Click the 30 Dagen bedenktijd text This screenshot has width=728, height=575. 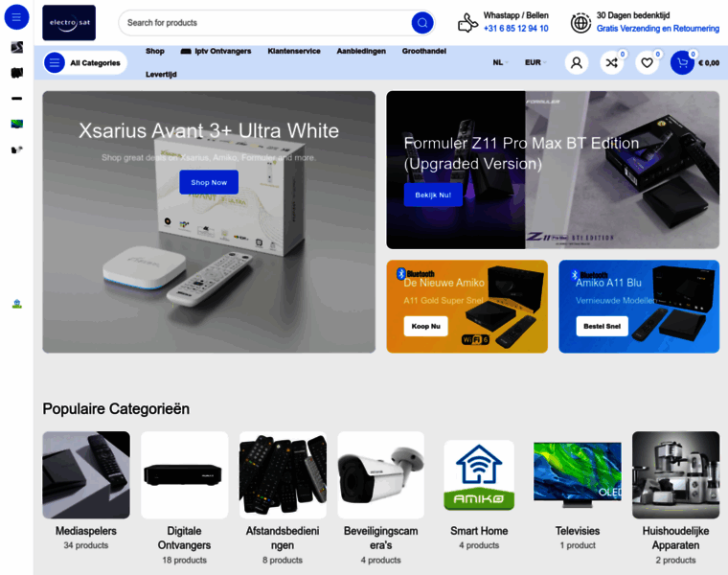[x=633, y=15]
